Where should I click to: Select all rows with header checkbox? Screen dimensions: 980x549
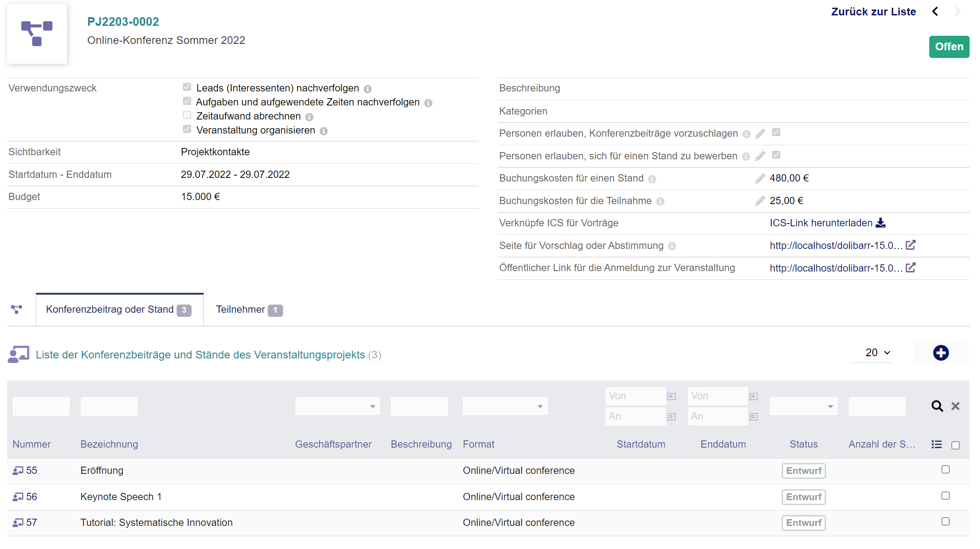point(956,445)
